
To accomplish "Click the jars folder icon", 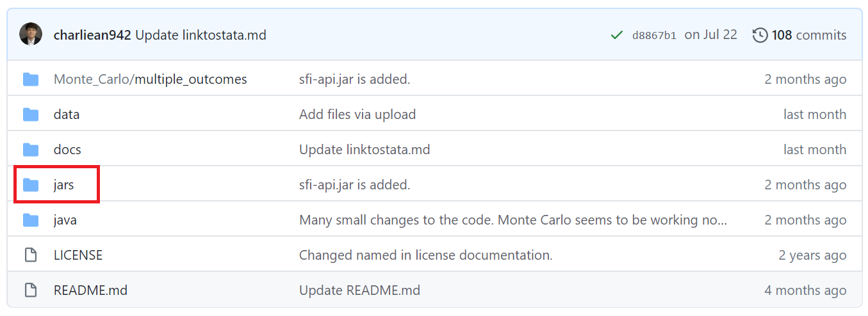I will point(31,185).
